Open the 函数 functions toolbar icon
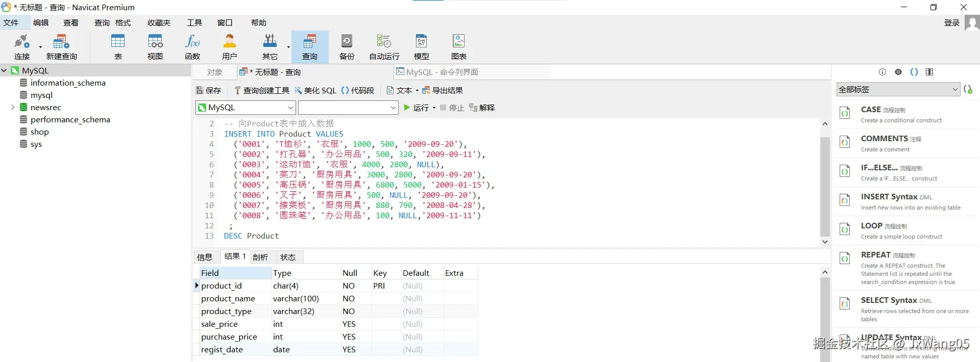 (192, 41)
